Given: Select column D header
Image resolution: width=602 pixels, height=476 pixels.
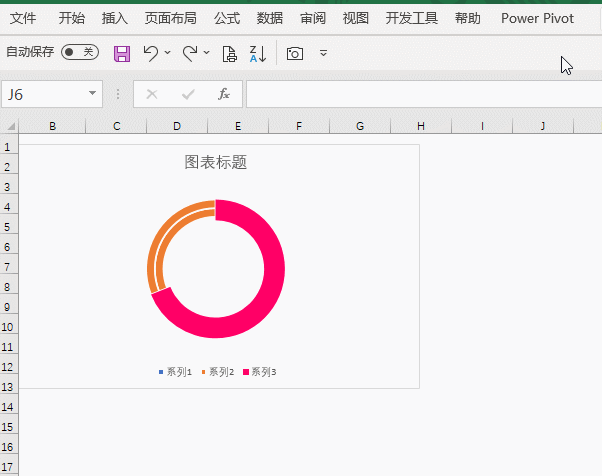Looking at the screenshot, I should click(177, 126).
